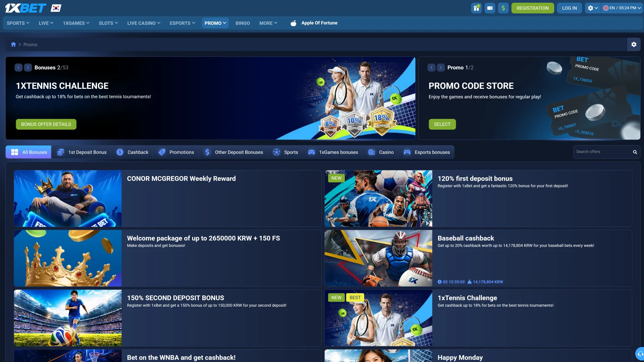This screenshot has width=644, height=362.
Task: Open Happy Monday offer title
Action: [x=460, y=358]
